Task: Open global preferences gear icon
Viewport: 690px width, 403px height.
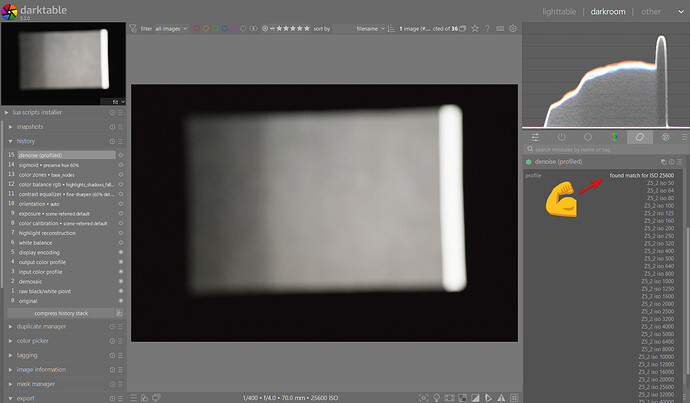Action: click(513, 29)
